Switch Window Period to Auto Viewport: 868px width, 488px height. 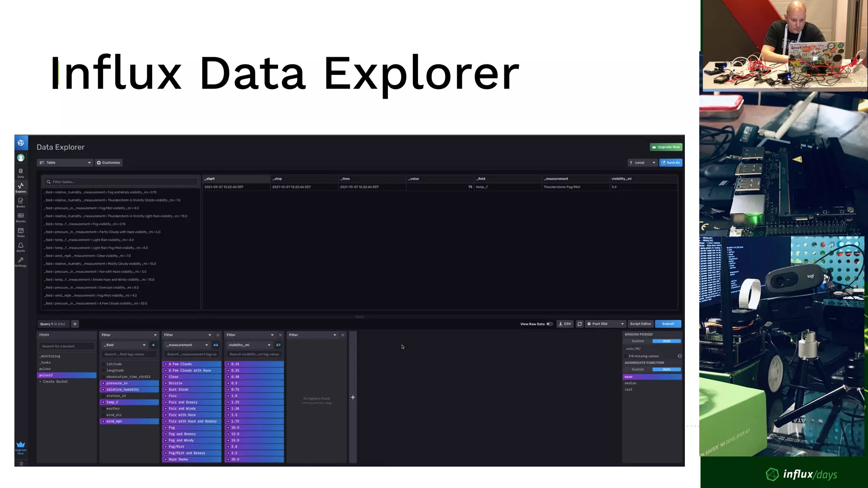(667, 341)
